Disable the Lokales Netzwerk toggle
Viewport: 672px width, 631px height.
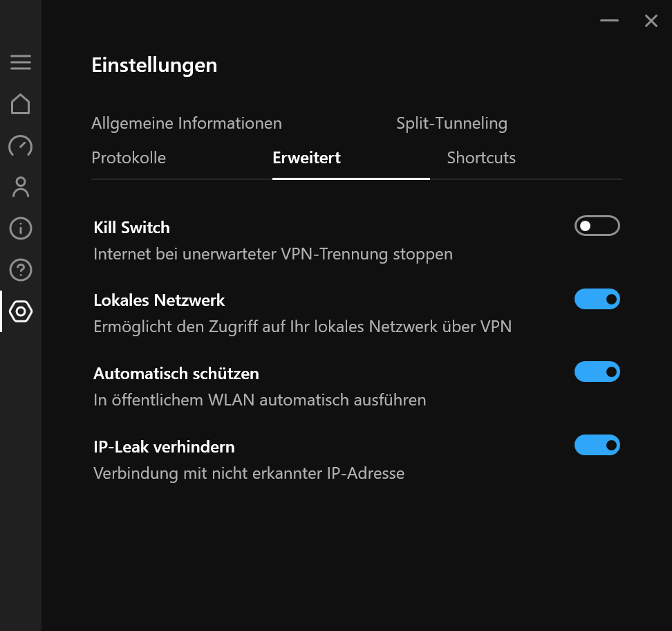(597, 299)
